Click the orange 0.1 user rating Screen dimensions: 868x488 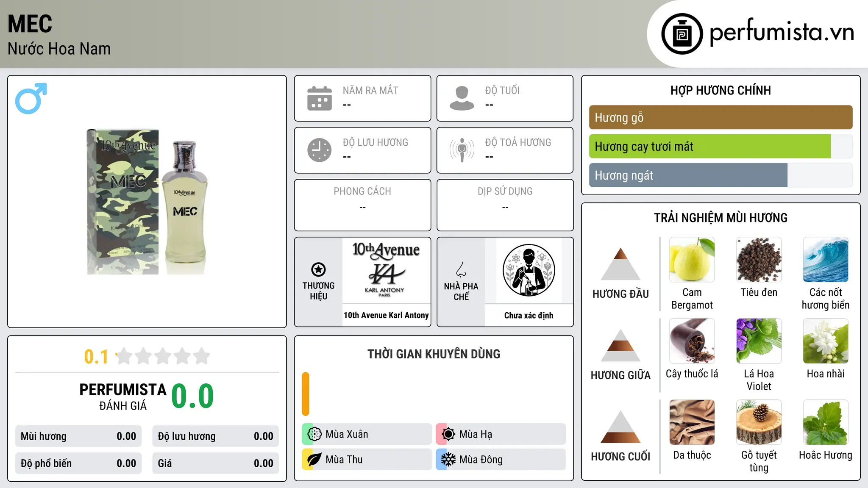click(96, 357)
